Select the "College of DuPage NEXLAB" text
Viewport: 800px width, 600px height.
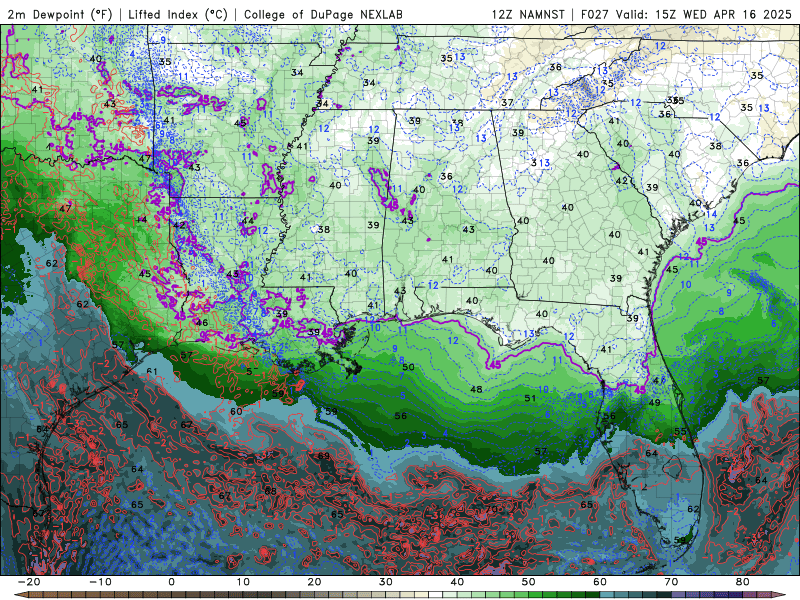[323, 14]
